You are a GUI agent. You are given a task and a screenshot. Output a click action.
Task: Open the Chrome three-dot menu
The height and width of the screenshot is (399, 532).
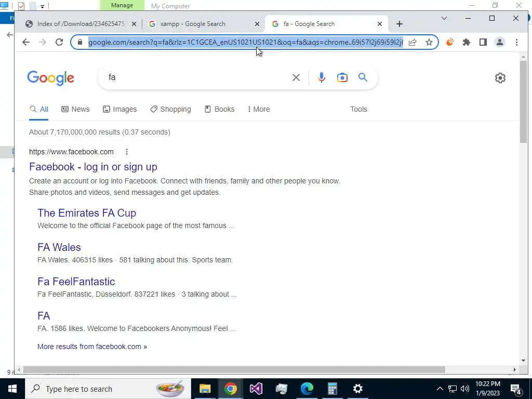point(516,42)
